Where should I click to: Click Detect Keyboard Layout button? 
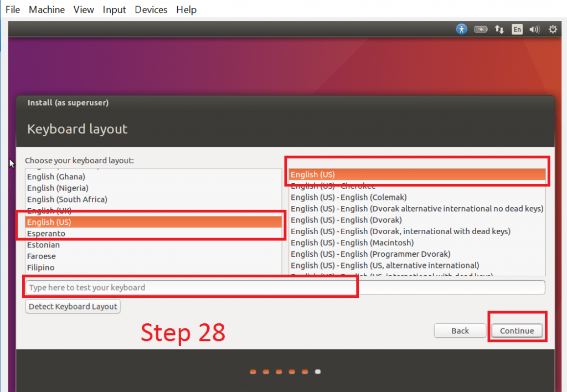click(x=73, y=307)
